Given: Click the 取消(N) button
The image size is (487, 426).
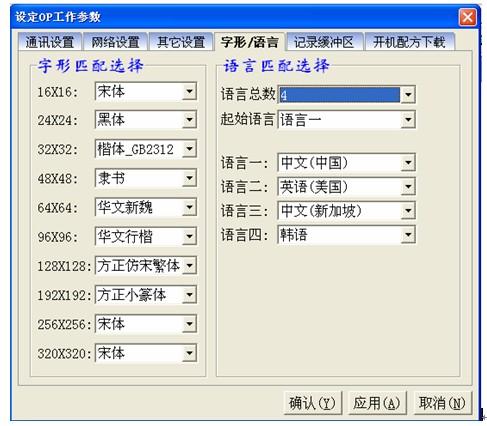Looking at the screenshot, I should tap(442, 403).
